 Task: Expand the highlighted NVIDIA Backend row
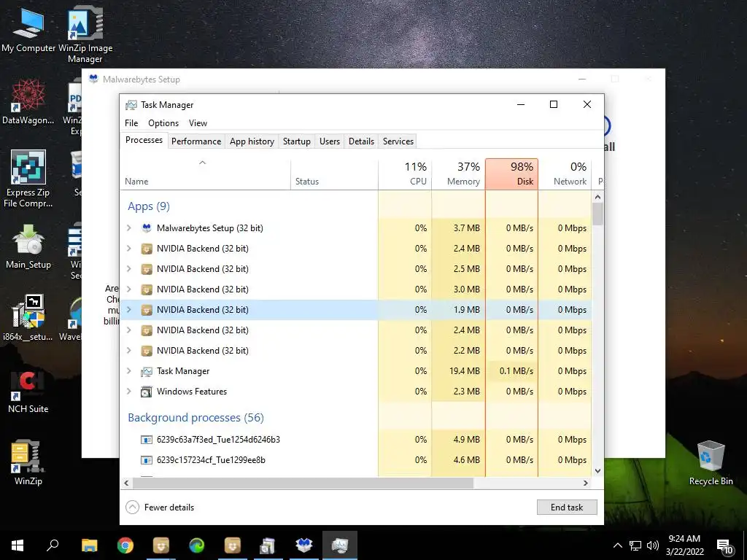point(128,309)
